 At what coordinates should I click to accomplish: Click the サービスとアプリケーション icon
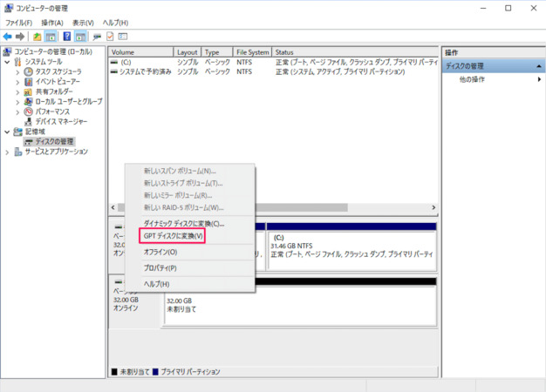[17, 152]
